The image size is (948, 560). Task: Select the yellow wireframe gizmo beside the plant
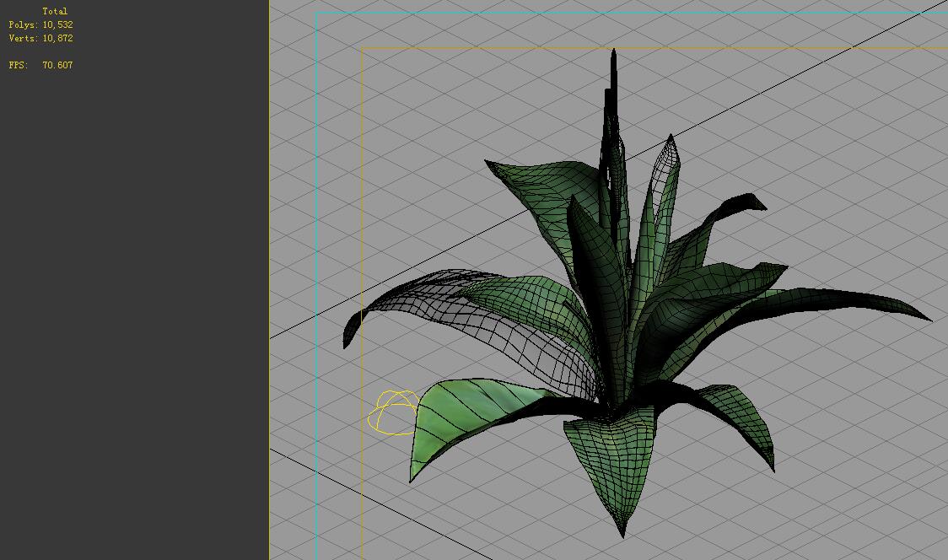pyautogui.click(x=393, y=412)
